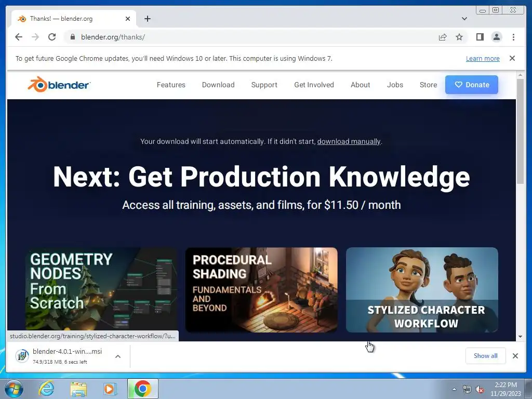Open the Procedural Shading Fundamentals card
This screenshot has height=399, width=532.
[x=261, y=290]
